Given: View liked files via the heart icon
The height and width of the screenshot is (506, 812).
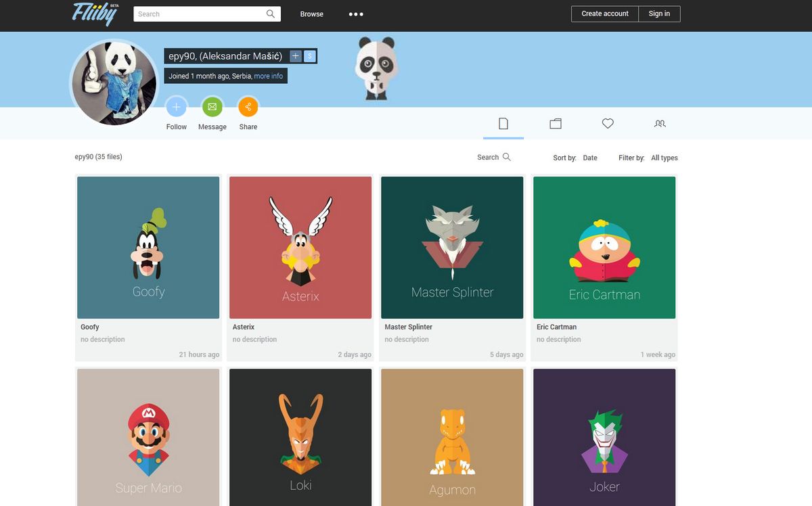Looking at the screenshot, I should [607, 123].
